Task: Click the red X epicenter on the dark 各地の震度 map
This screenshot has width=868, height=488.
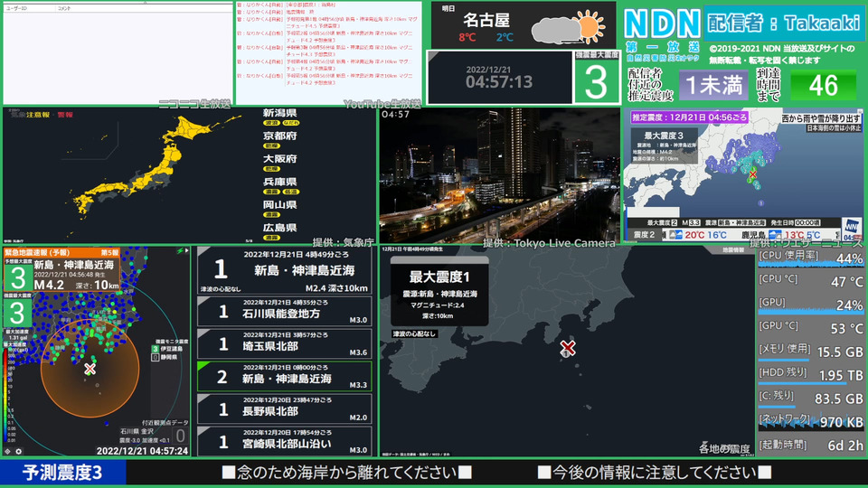Action: click(x=568, y=347)
